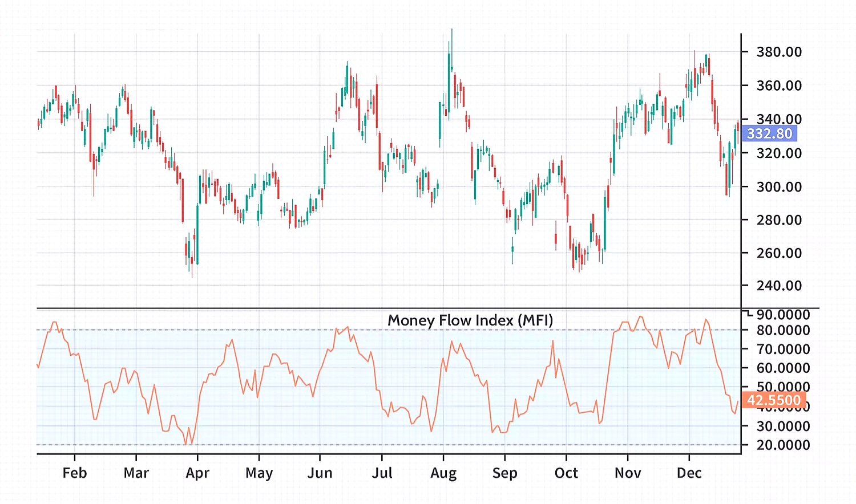Select the May label on time axis
Screen dimensions: 856x504
pos(259,473)
